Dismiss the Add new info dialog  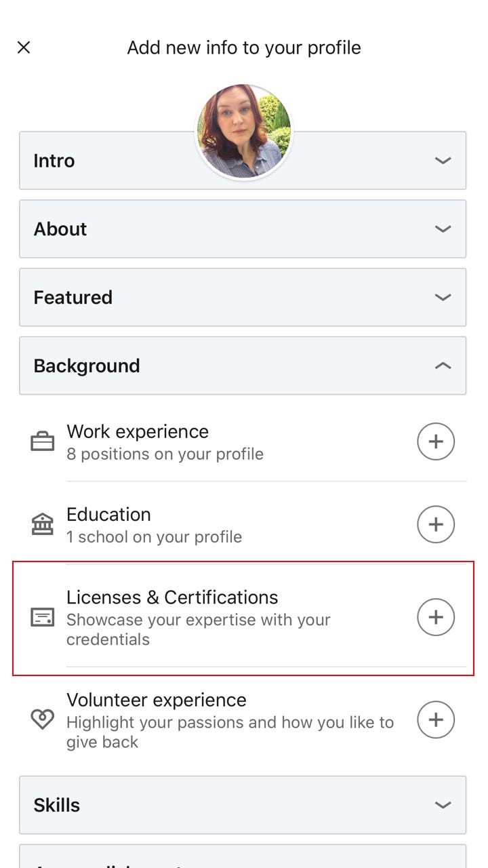(x=23, y=47)
